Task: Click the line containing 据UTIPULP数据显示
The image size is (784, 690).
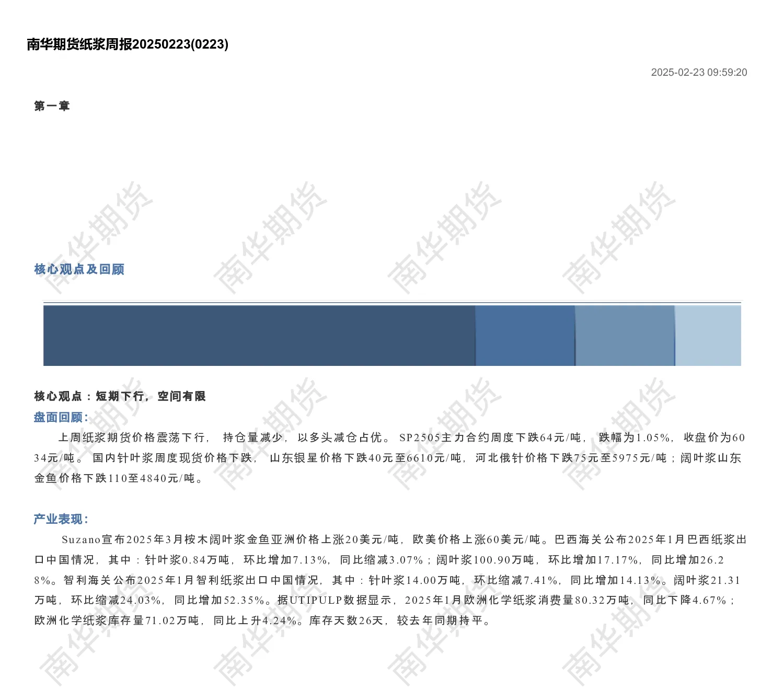Action: tap(385, 601)
